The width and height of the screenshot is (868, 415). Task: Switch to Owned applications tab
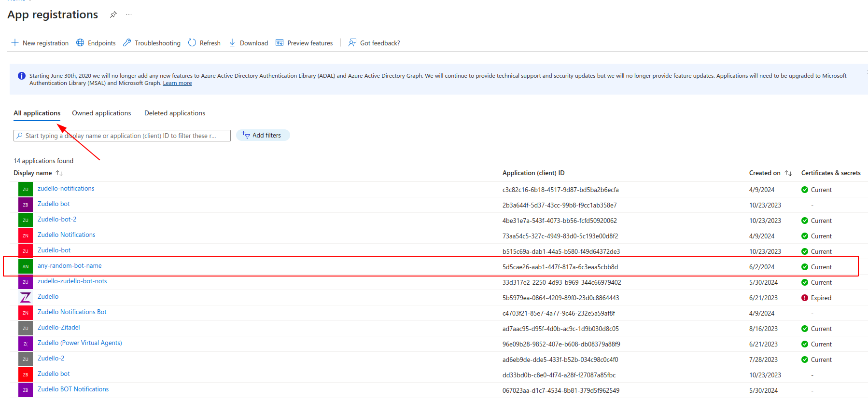pyautogui.click(x=101, y=113)
